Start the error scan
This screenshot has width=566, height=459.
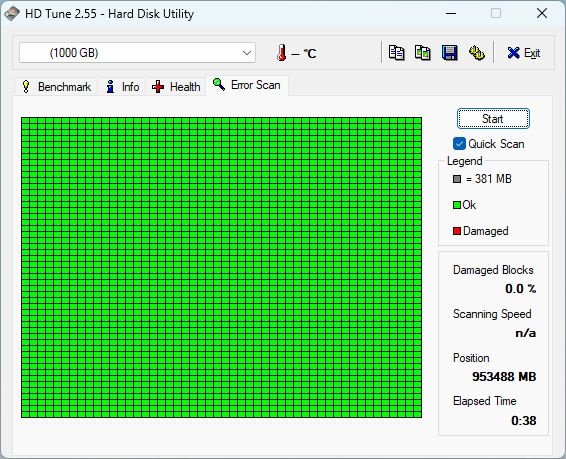(x=493, y=119)
